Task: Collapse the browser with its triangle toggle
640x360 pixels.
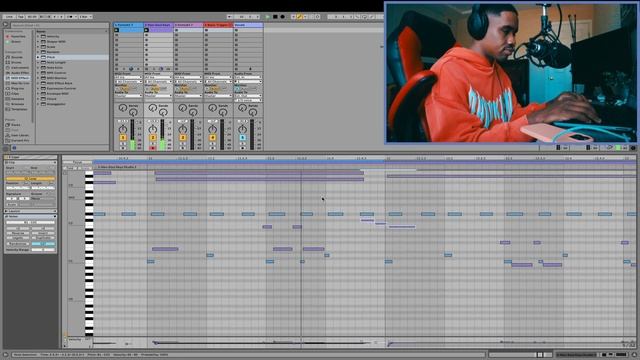Action: tap(5, 25)
